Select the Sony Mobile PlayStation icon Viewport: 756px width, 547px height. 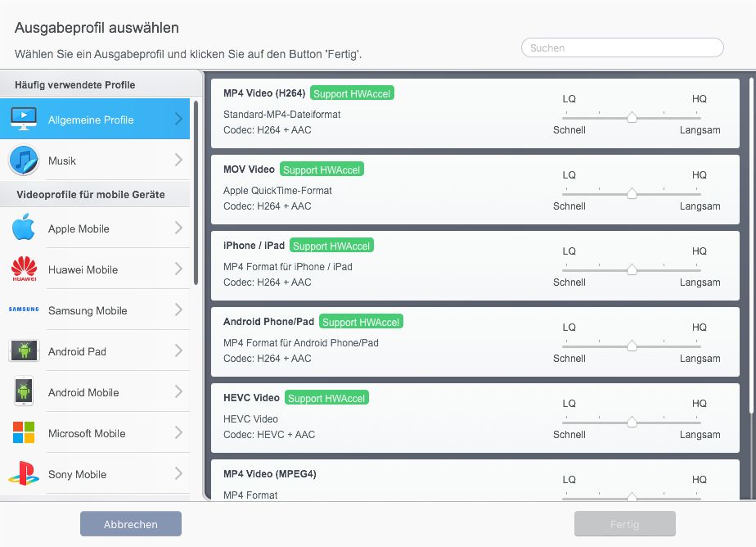(24, 473)
